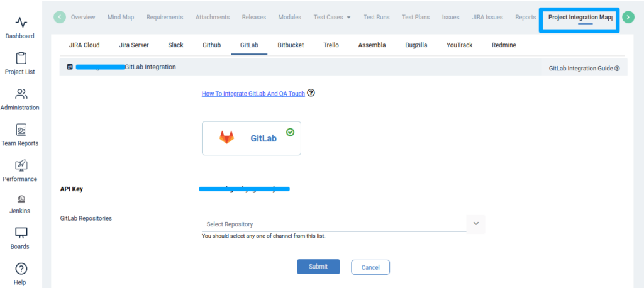Click the Help question mark icon
This screenshot has width=644, height=288.
click(21, 269)
